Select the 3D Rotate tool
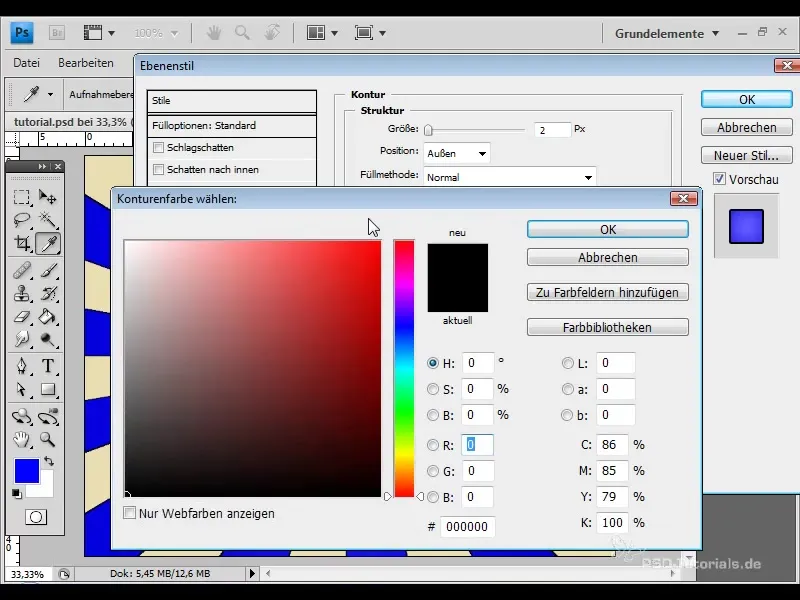Image resolution: width=800 pixels, height=600 pixels. (x=21, y=416)
